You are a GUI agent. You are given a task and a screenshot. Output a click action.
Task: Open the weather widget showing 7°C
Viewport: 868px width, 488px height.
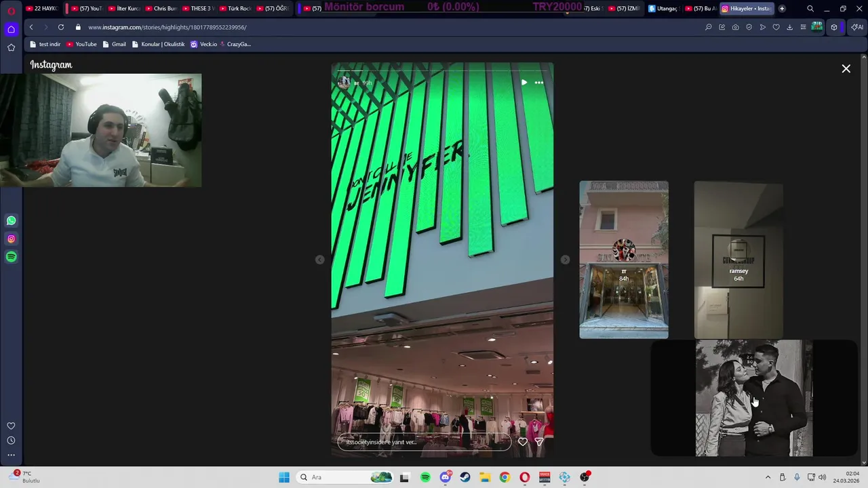(26, 477)
